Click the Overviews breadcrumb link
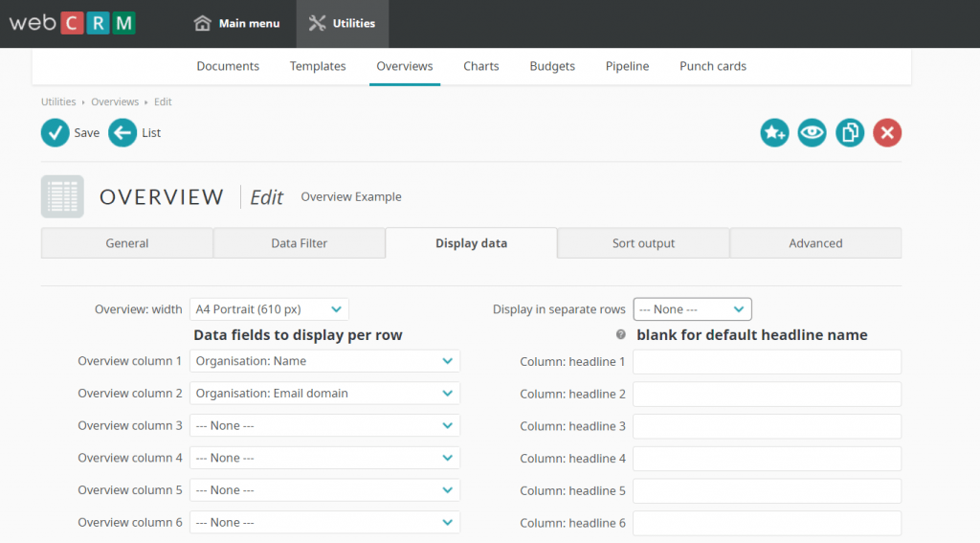980x543 pixels. click(x=115, y=102)
